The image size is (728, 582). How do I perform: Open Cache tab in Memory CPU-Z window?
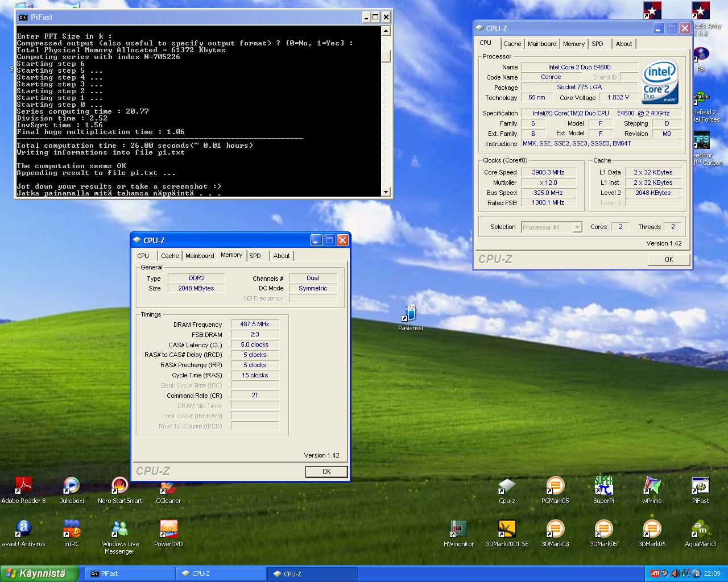click(x=169, y=256)
